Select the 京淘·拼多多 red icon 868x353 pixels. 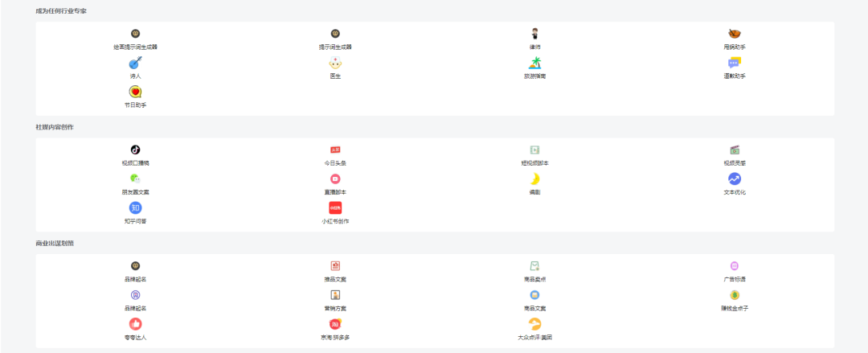click(x=335, y=323)
